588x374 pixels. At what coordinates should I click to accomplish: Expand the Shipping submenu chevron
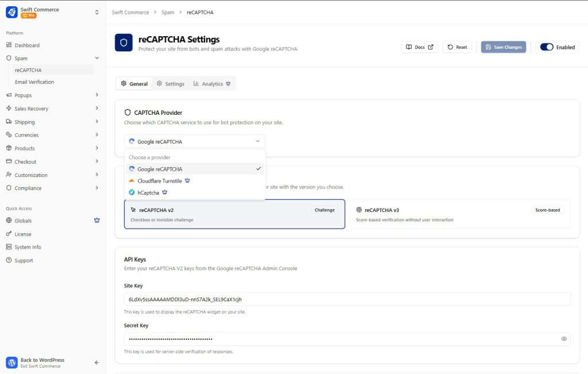[x=96, y=122]
